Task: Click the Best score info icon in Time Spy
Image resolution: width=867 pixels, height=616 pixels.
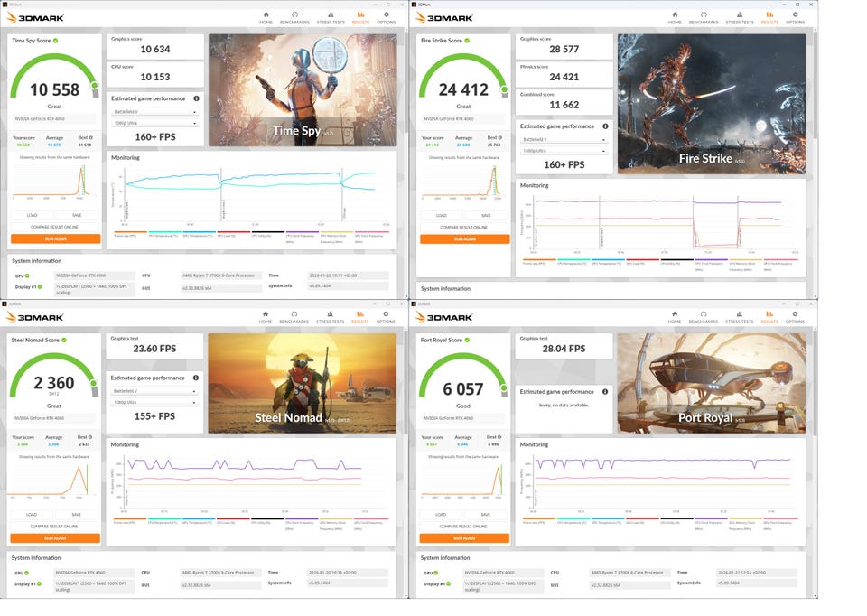Action: [90, 137]
